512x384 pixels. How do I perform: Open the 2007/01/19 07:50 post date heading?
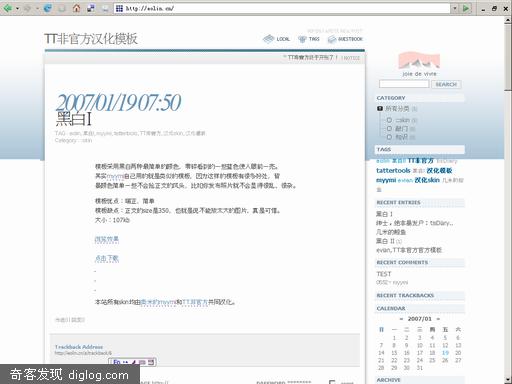tap(118, 102)
